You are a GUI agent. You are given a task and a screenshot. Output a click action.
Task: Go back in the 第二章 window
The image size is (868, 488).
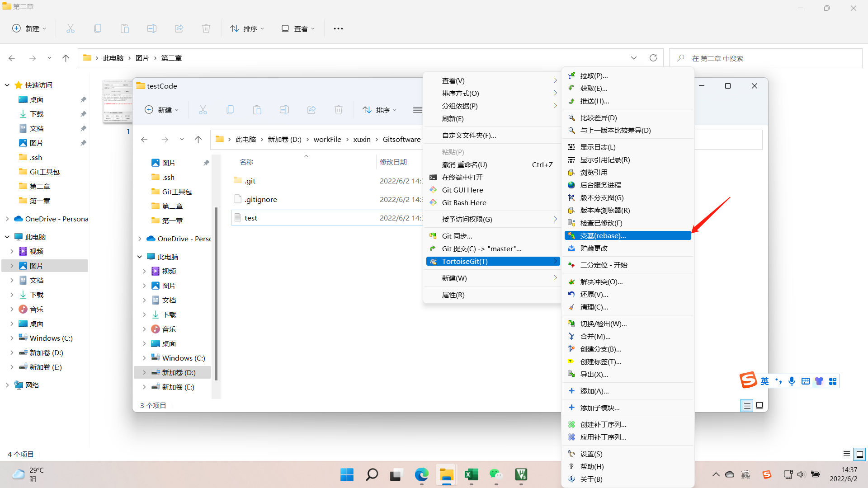coord(12,58)
